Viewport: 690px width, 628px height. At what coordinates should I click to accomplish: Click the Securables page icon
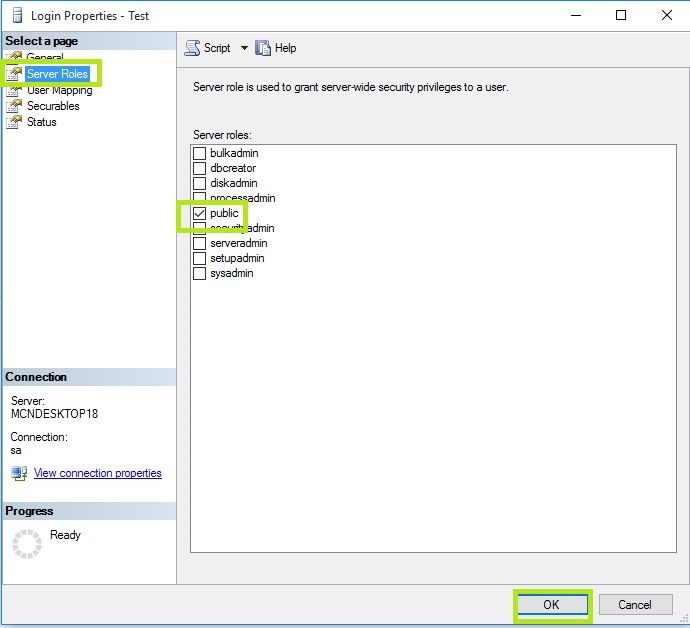[14, 106]
